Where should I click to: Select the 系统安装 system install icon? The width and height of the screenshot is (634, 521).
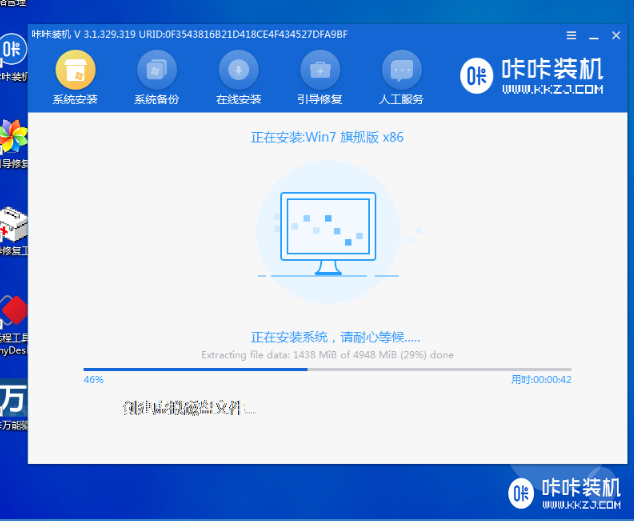[75, 70]
